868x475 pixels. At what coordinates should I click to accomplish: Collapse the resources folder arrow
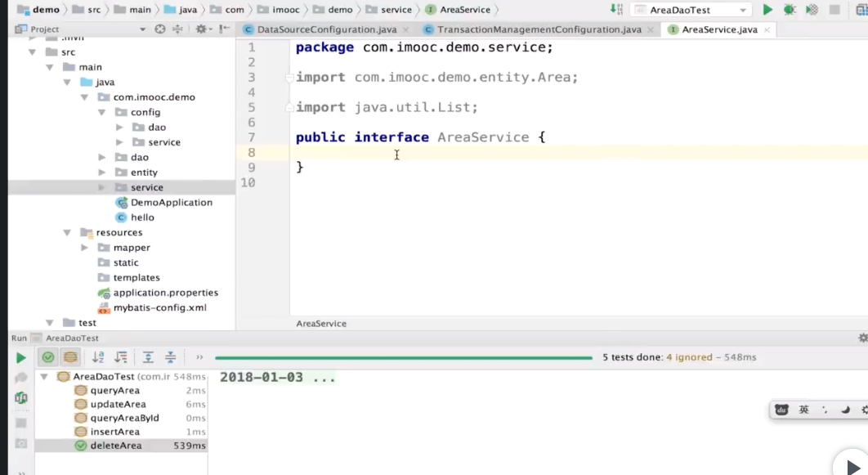(x=66, y=232)
